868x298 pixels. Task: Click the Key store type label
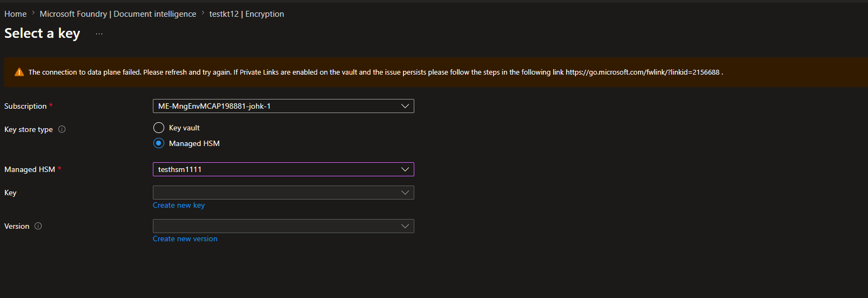coord(29,129)
